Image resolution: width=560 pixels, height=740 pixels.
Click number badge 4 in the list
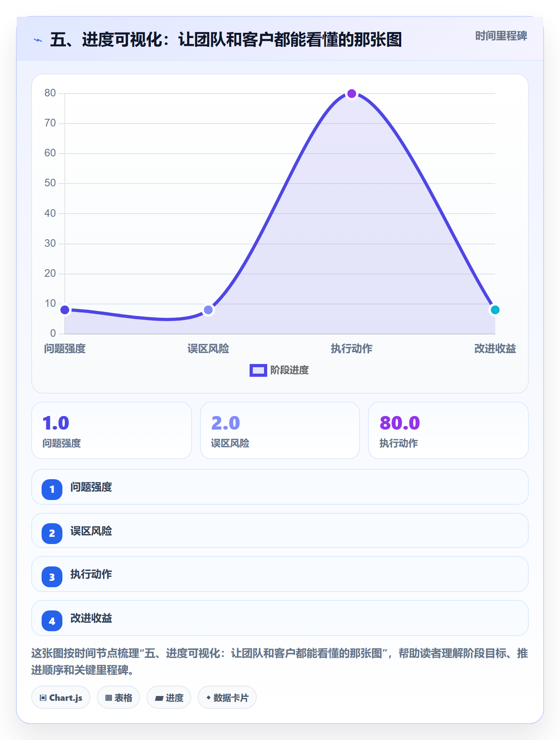tap(52, 621)
